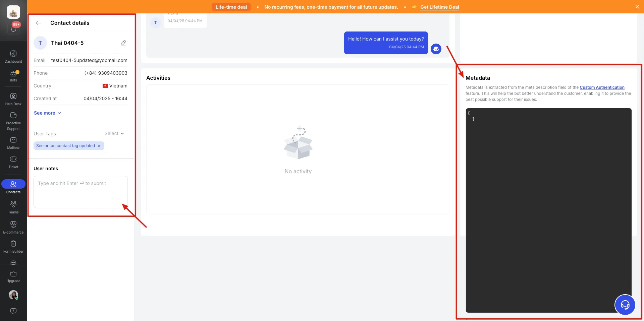Click into the User notes text field
The width and height of the screenshot is (644, 321).
[80, 192]
